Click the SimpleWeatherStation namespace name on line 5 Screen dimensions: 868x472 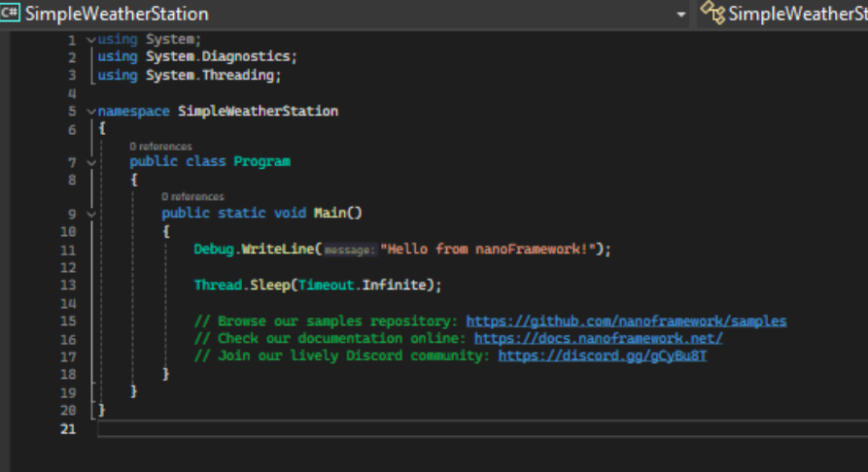tap(258, 111)
